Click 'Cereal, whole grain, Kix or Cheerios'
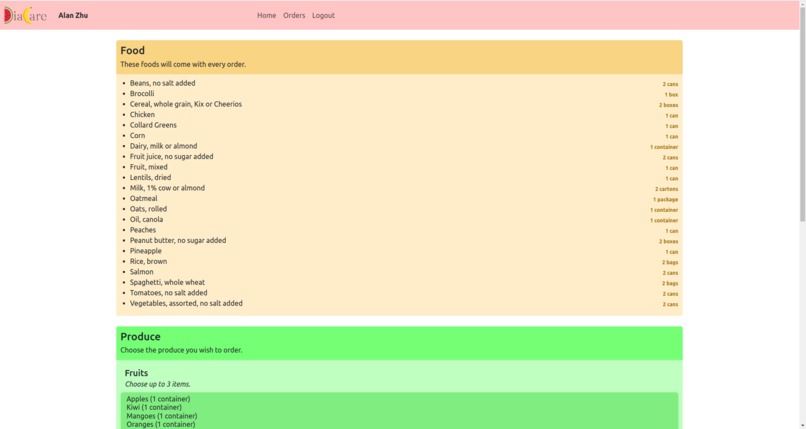The image size is (806, 429). click(x=186, y=104)
